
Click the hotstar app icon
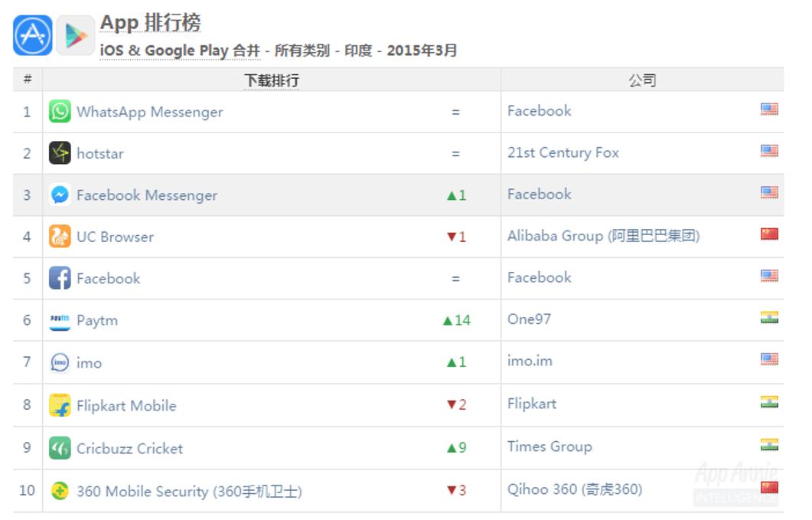(x=60, y=153)
